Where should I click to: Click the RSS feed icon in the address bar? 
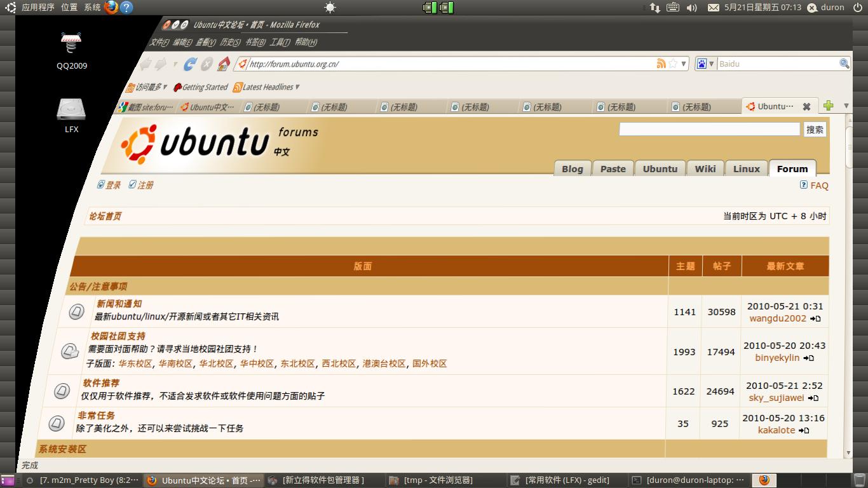point(661,64)
